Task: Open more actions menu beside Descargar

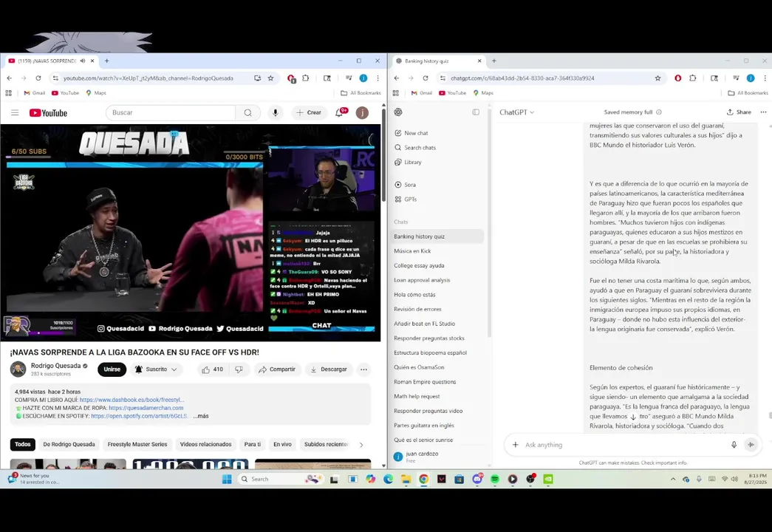Action: pos(363,369)
